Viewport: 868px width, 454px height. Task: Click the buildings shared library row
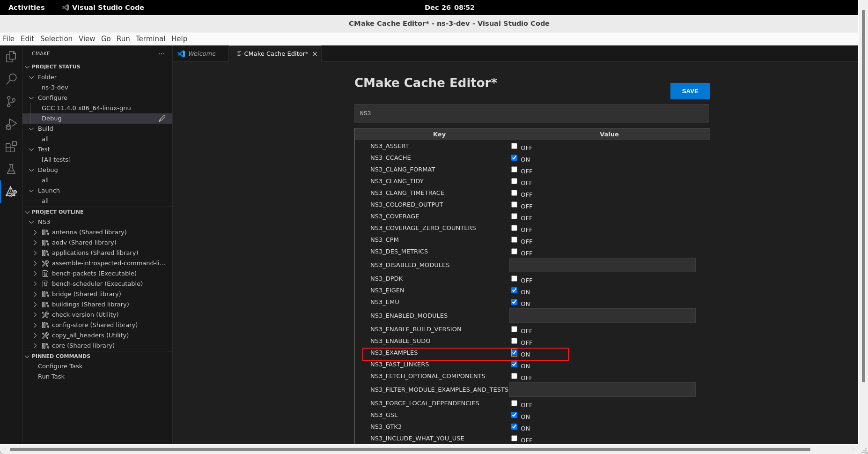[x=97, y=305]
